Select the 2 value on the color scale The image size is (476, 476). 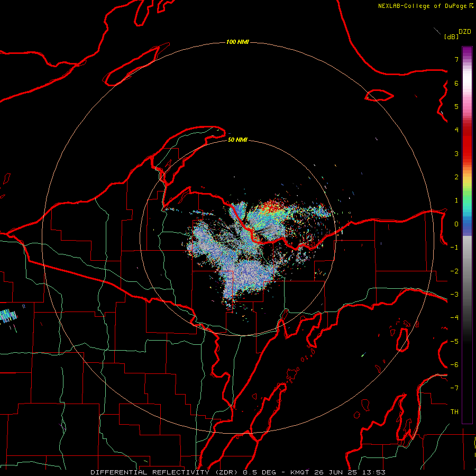456,177
